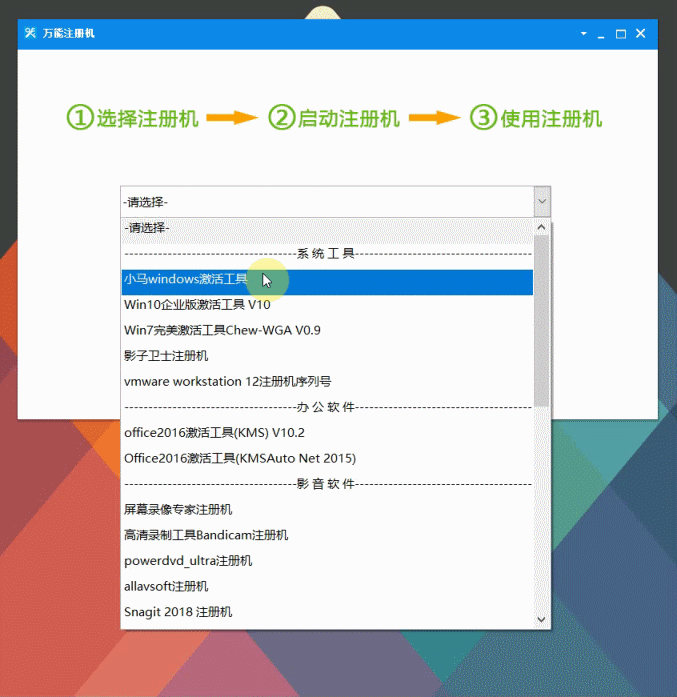Open the title bar dropdown menu arrow

pyautogui.click(x=583, y=33)
